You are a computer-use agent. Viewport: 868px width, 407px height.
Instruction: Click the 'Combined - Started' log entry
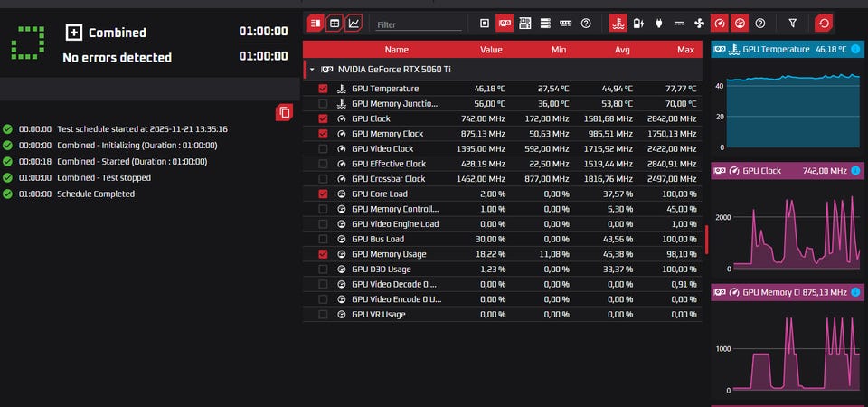(x=132, y=162)
